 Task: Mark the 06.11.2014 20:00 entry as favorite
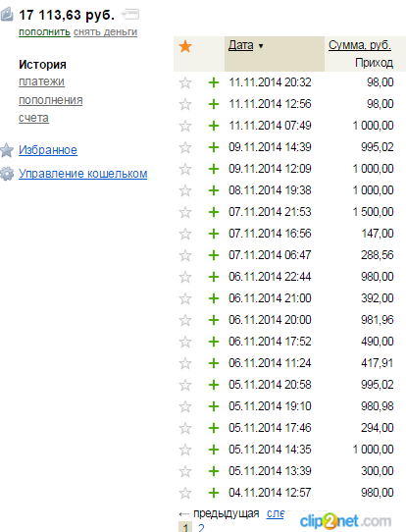[185, 320]
